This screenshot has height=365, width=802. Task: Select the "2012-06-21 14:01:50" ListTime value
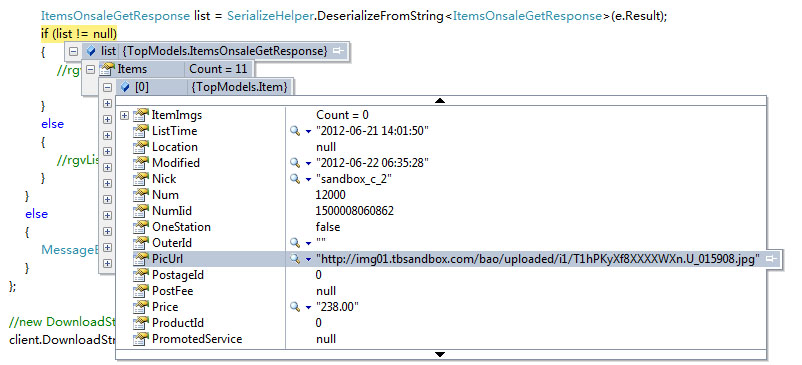(372, 131)
